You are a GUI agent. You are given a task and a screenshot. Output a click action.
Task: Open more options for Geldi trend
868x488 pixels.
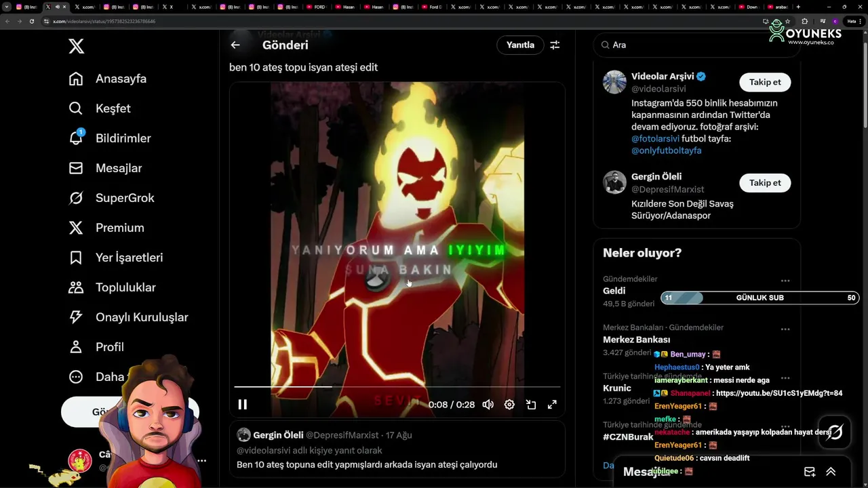(785, 280)
